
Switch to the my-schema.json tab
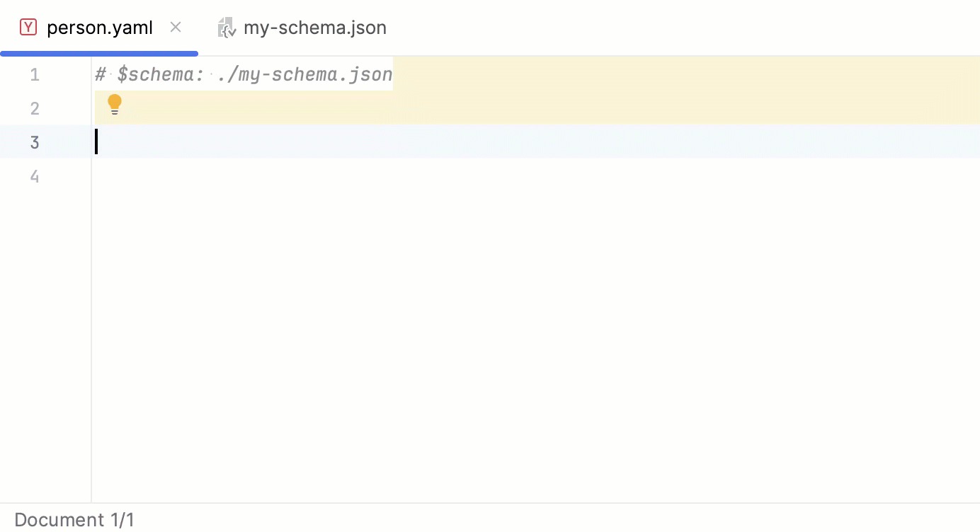pos(315,27)
